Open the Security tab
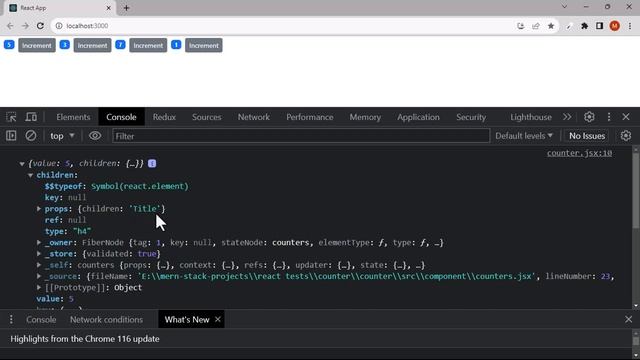The width and height of the screenshot is (640, 360). click(471, 117)
